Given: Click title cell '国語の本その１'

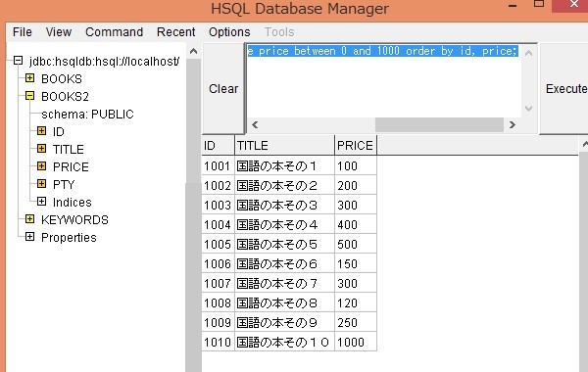Looking at the screenshot, I should pos(284,166).
